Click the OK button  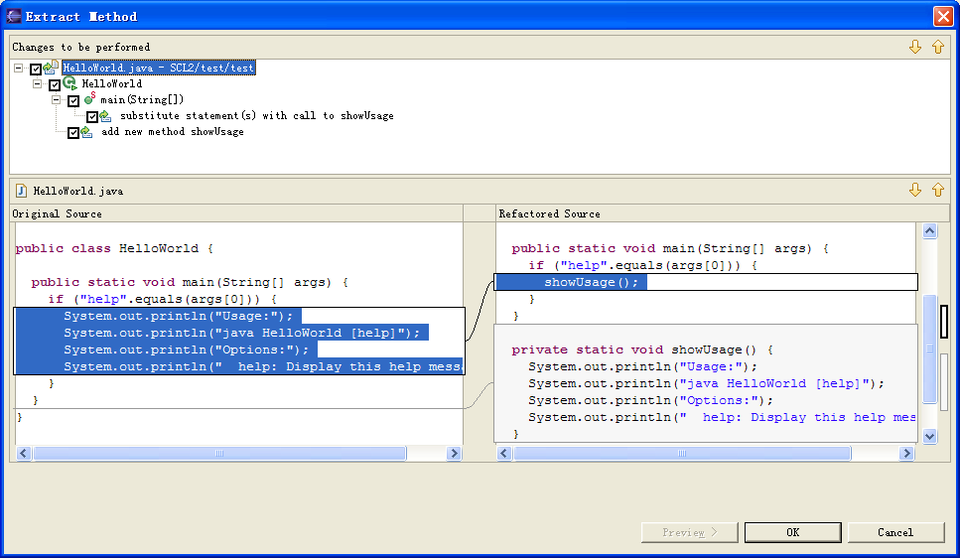click(793, 532)
